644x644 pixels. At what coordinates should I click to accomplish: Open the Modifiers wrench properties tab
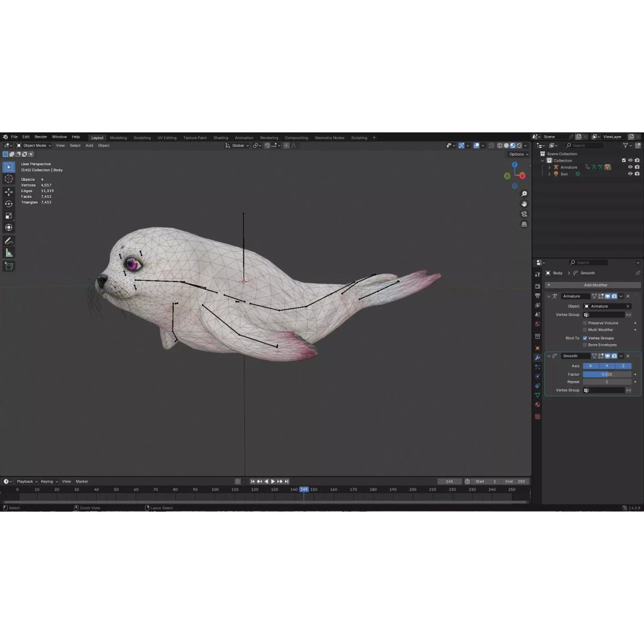(x=538, y=358)
